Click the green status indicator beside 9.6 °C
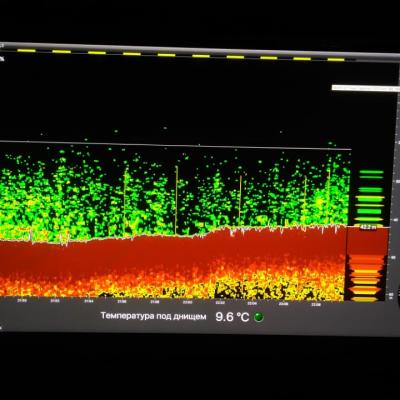 [x=258, y=317]
